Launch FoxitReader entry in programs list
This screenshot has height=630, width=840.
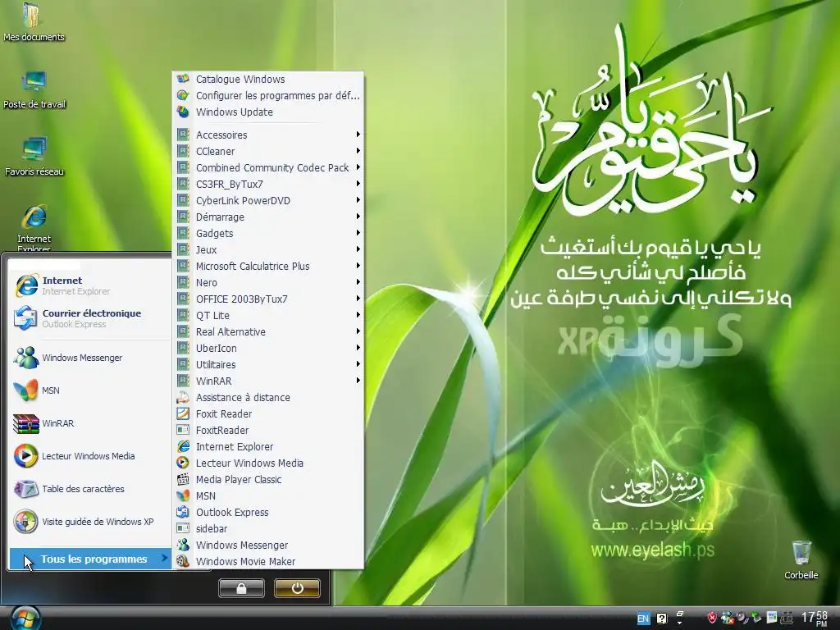click(x=268, y=430)
